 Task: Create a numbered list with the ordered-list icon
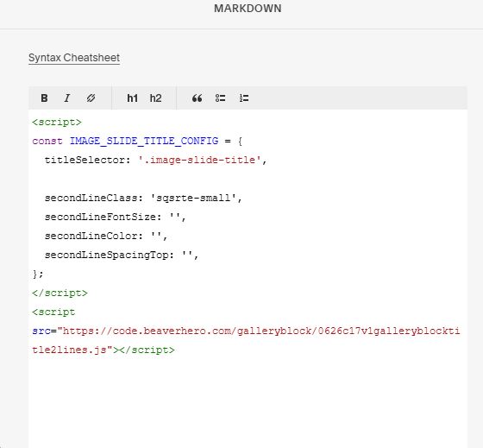tap(244, 98)
